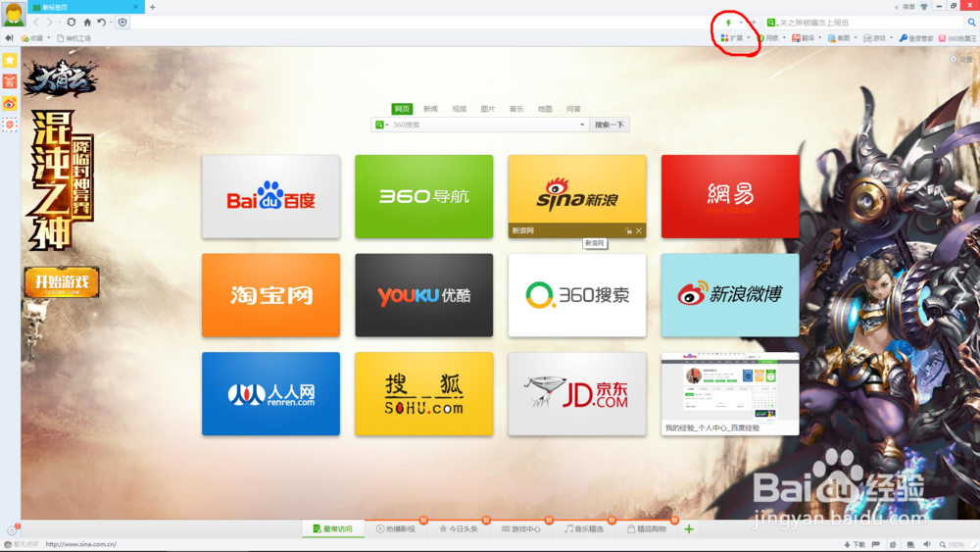Click the zoom 100% status control
Screen dimensions: 980x552
[x=952, y=544]
